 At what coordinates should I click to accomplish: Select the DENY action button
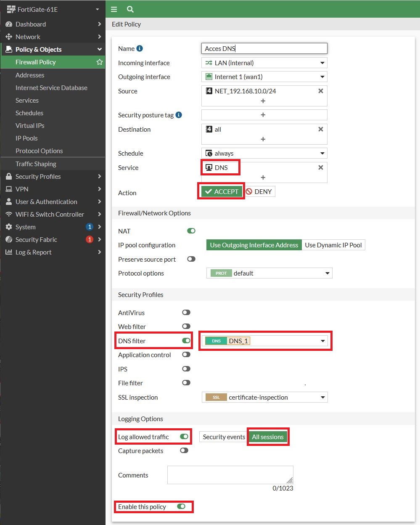259,191
